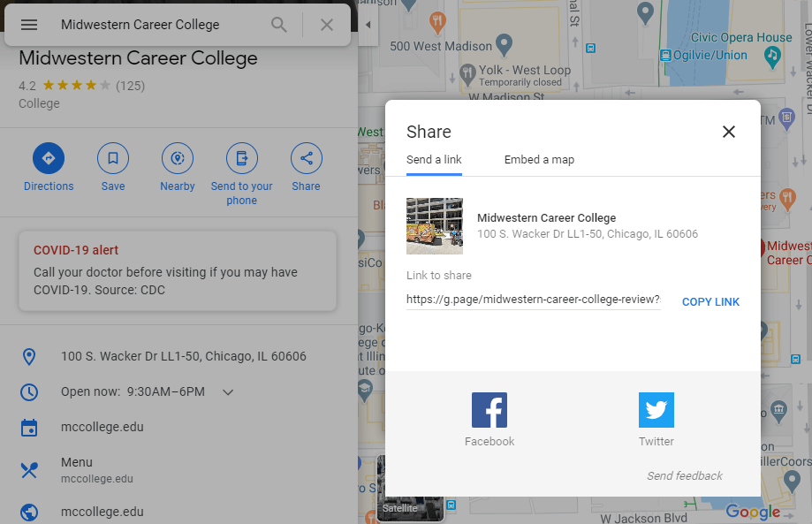The image size is (812, 524).
Task: Share the location on Twitter
Action: 656,409
